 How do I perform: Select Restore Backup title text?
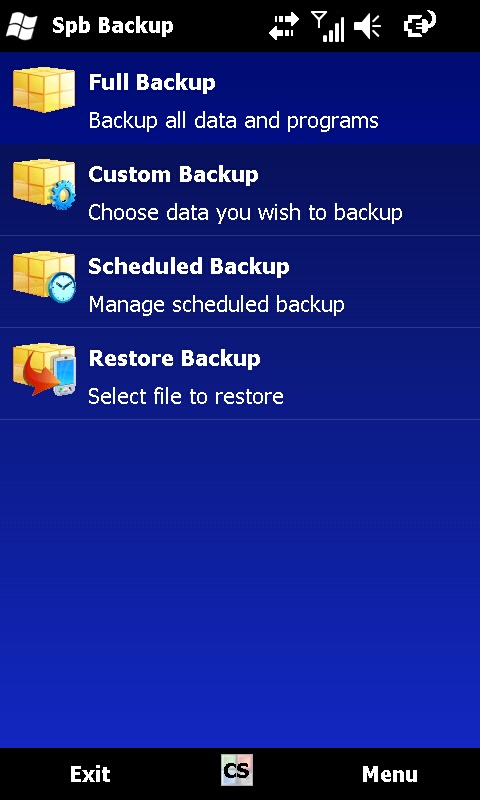(174, 359)
